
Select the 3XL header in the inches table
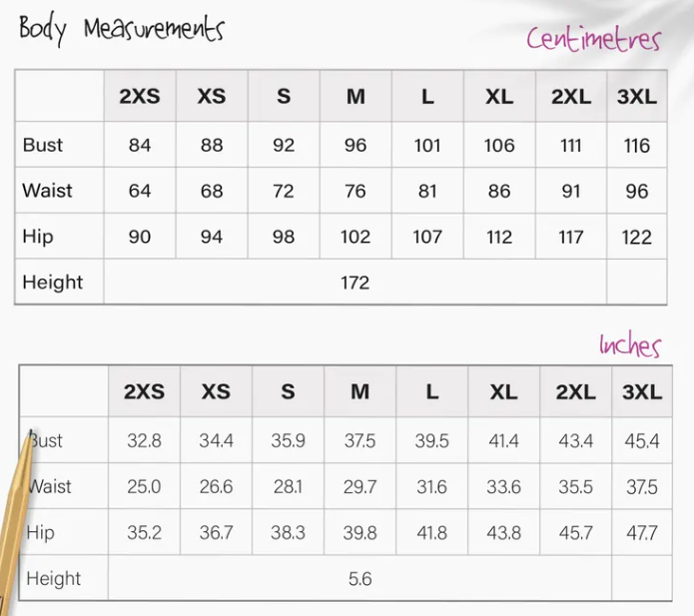point(641,392)
